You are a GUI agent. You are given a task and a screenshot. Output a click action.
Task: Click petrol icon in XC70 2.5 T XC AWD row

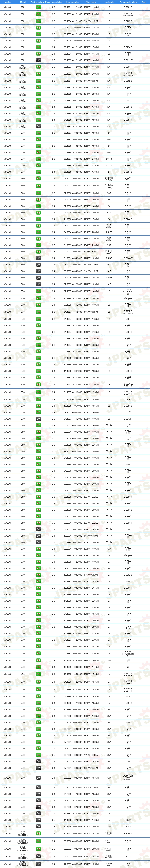pyautogui.click(x=39, y=849)
